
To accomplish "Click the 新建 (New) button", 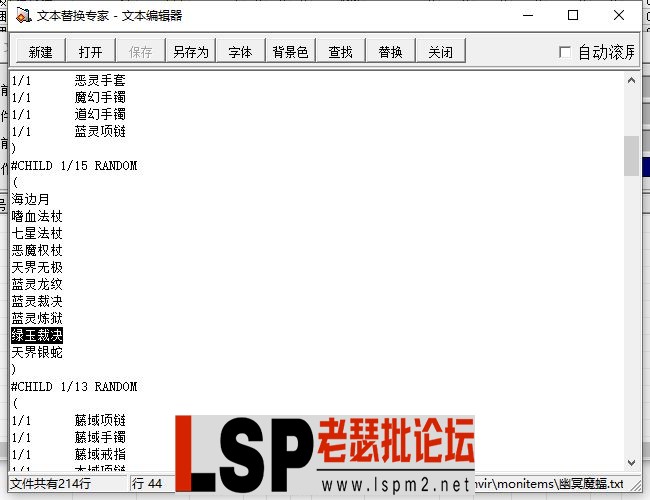I will [x=41, y=51].
